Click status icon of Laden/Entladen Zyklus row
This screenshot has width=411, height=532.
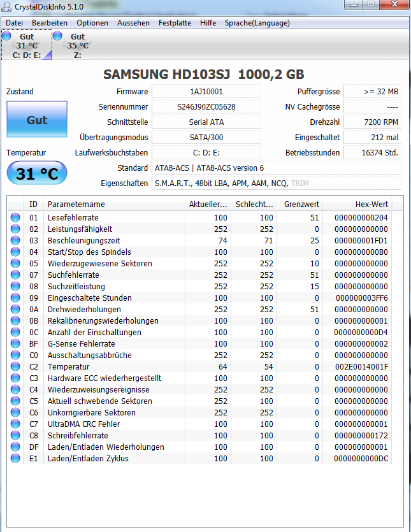tap(15, 458)
